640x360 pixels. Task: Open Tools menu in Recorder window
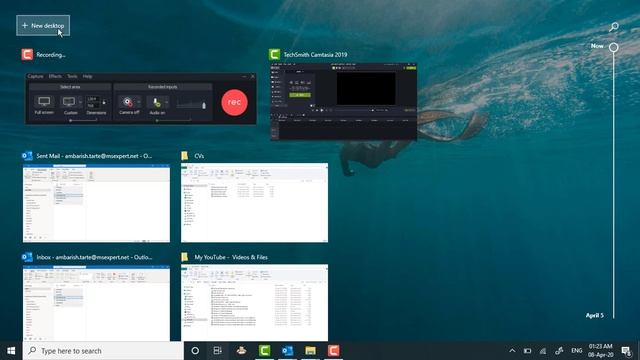pos(72,76)
